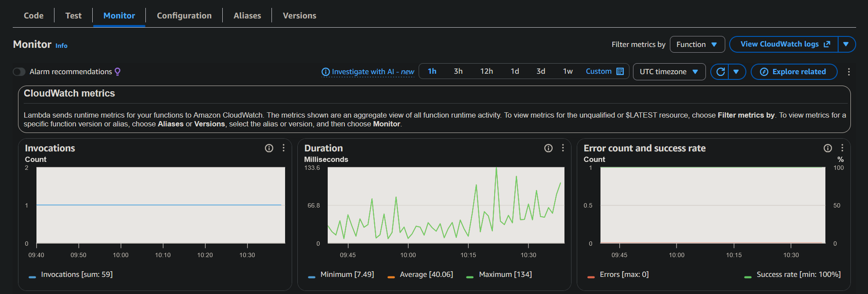Click the Errors [max: 0] legend label

624,274
